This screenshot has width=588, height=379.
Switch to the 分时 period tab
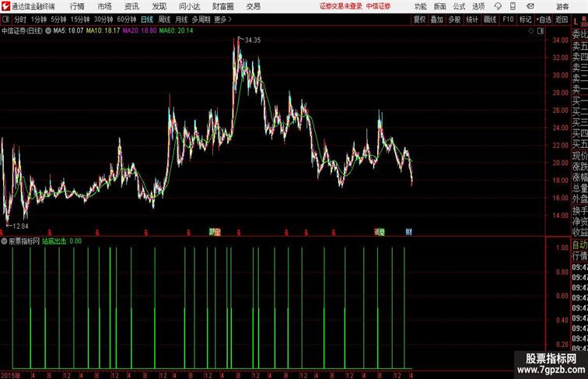(20, 19)
